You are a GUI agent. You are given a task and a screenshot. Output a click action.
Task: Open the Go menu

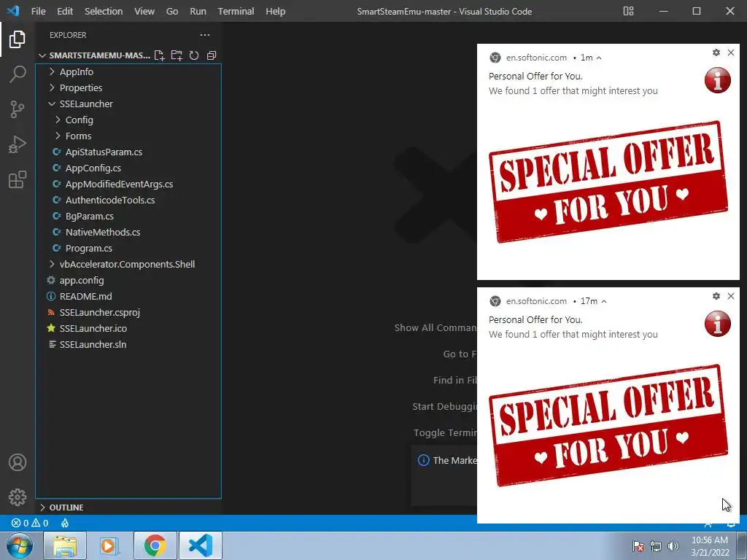(172, 11)
